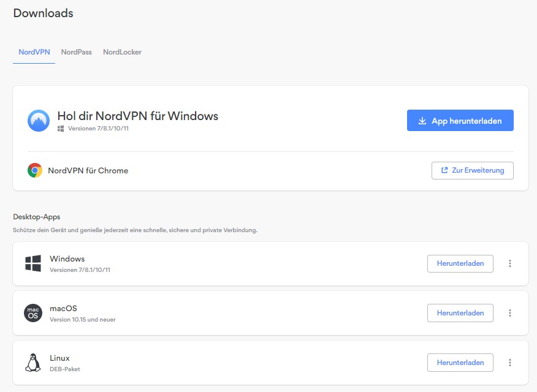The width and height of the screenshot is (537, 392).
Task: Open three-dot menu for Linux row
Action: [510, 363]
